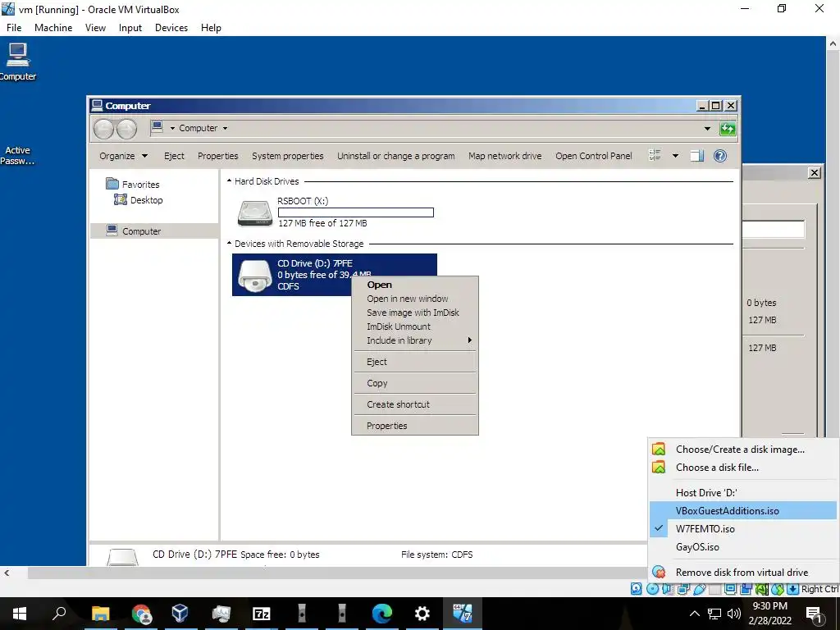The height and width of the screenshot is (630, 840).
Task: Toggle the preview pane icon
Action: coord(696,156)
